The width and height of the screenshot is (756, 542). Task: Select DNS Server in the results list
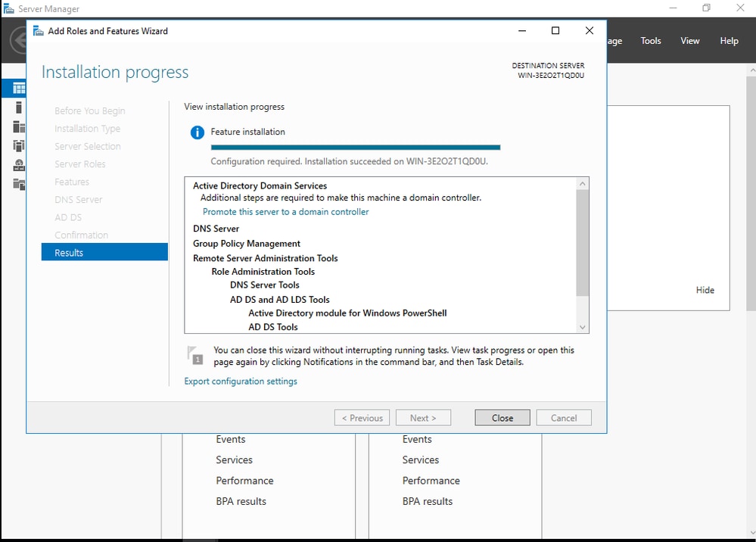(x=216, y=229)
